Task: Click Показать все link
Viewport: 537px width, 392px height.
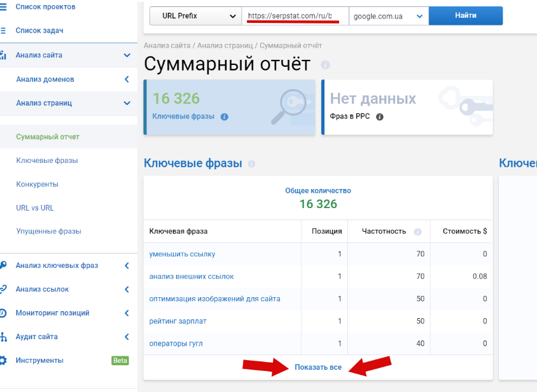Action: (x=318, y=367)
